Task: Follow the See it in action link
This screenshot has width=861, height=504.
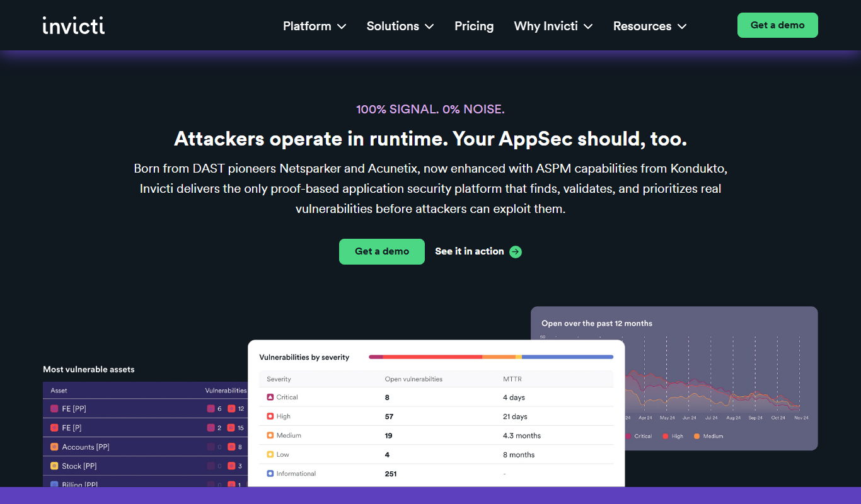Action: [x=478, y=251]
